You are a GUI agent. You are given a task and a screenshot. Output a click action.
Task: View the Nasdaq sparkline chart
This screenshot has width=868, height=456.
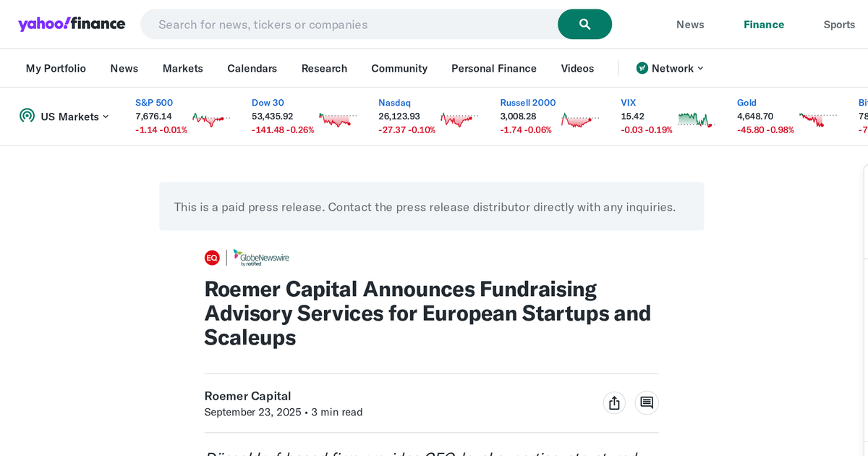(460, 119)
